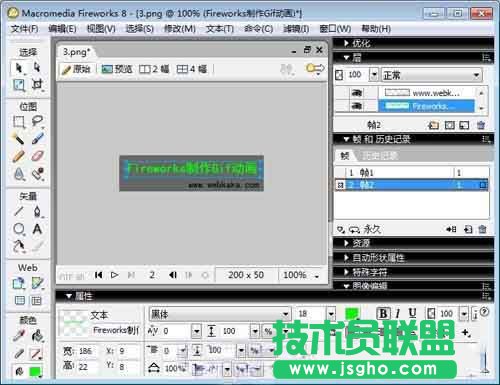
Task: Open the 文件(F) menu
Action: [x=24, y=29]
